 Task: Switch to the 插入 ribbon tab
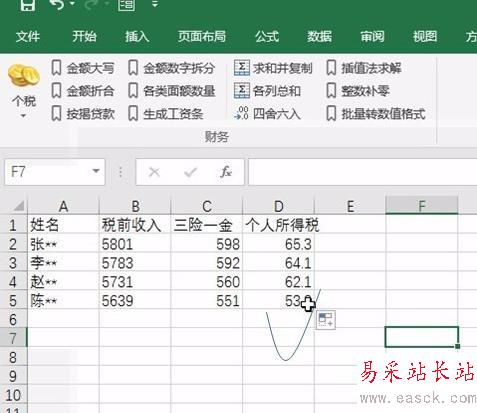[137, 36]
